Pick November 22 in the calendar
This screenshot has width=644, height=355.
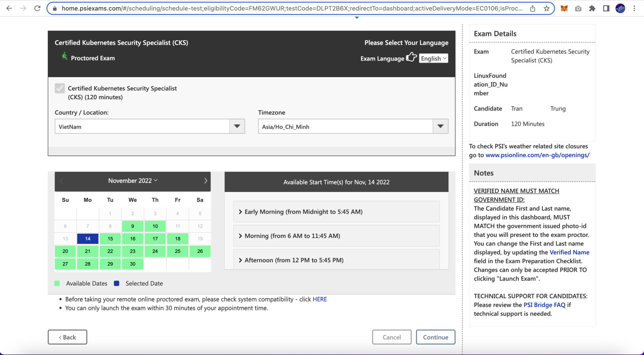110,251
